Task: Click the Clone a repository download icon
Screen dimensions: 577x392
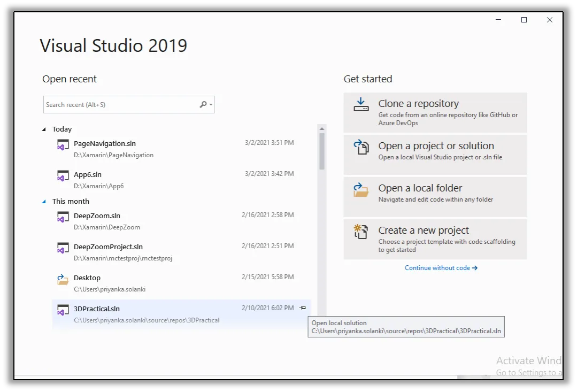Action: [x=361, y=104]
